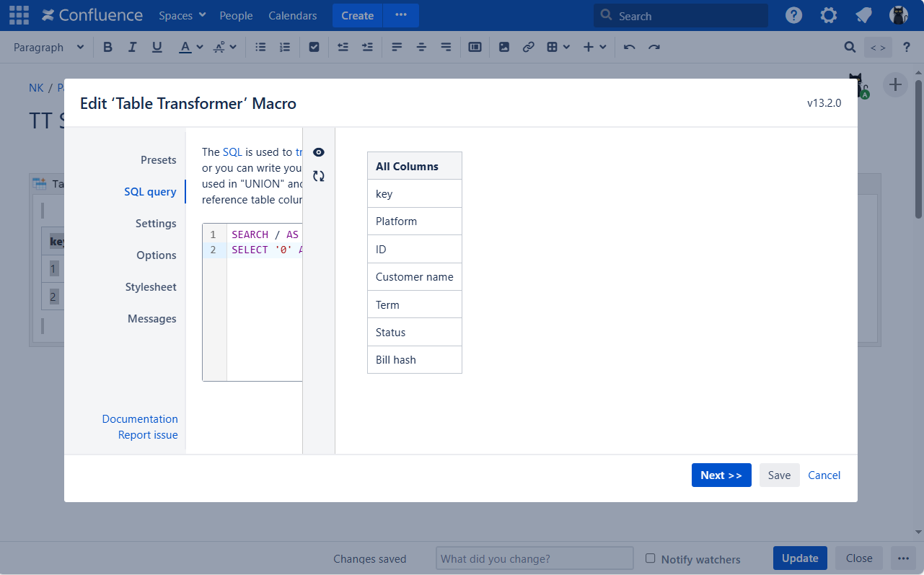The image size is (924, 575).
Task: Open the text color picker dropdown
Action: point(200,47)
